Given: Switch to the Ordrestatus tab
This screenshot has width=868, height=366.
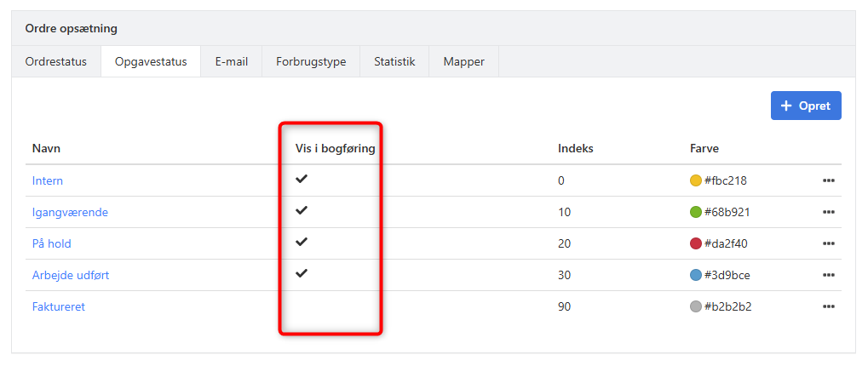Looking at the screenshot, I should pos(56,61).
